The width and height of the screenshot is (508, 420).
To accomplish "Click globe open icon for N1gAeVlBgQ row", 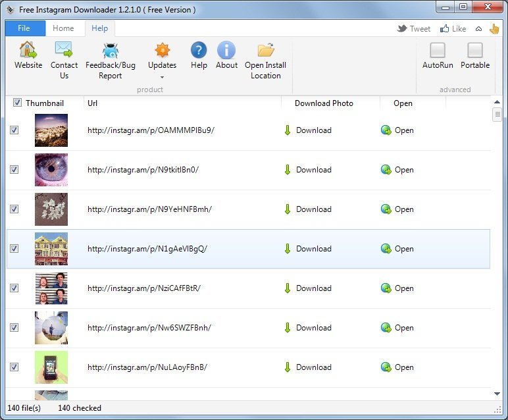I will point(386,249).
